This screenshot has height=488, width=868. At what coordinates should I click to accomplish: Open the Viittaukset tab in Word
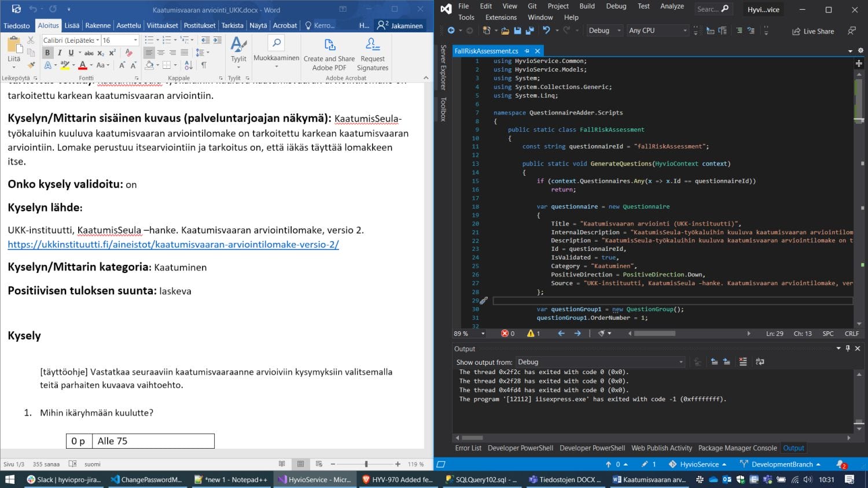[163, 25]
